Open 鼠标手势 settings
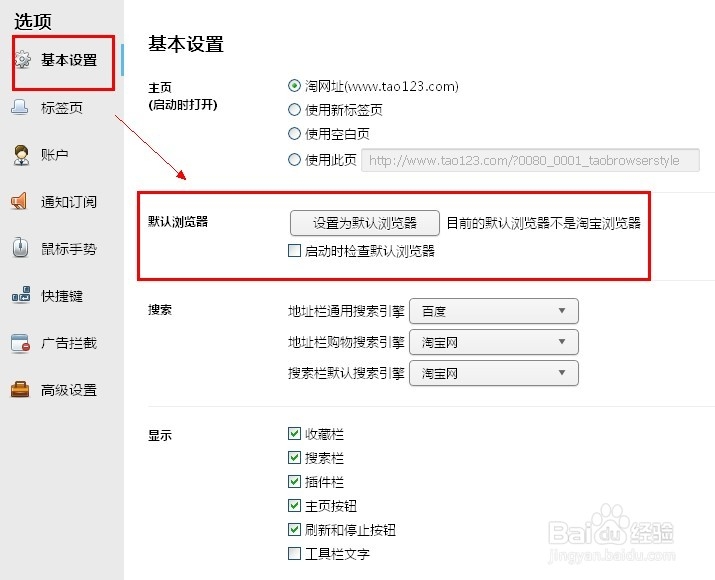The width and height of the screenshot is (715, 580). [x=68, y=249]
